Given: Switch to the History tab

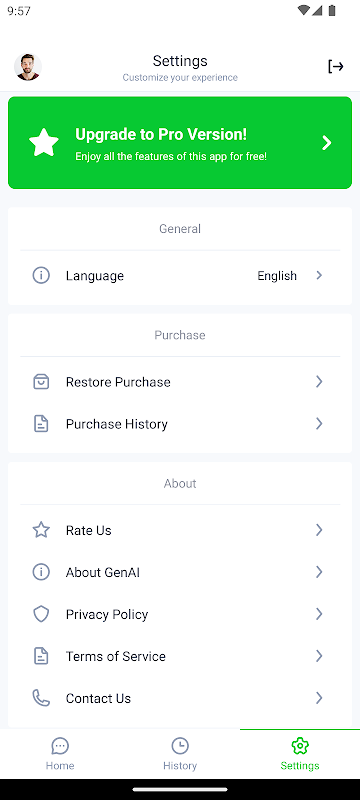Looking at the screenshot, I should pos(180,754).
